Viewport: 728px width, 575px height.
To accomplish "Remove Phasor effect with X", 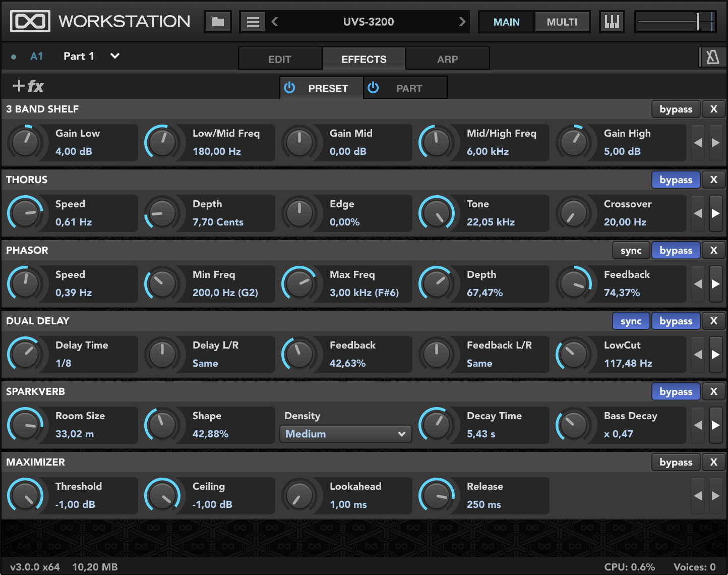I will [x=713, y=251].
